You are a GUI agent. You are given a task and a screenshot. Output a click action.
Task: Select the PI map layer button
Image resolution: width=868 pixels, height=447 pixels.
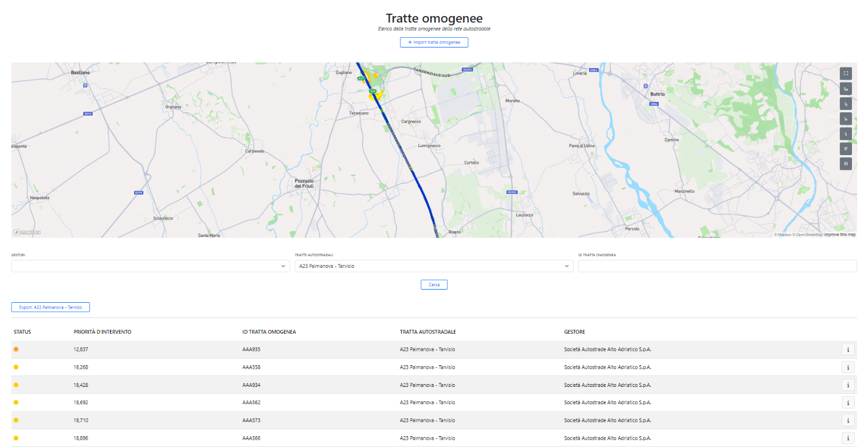tap(846, 164)
